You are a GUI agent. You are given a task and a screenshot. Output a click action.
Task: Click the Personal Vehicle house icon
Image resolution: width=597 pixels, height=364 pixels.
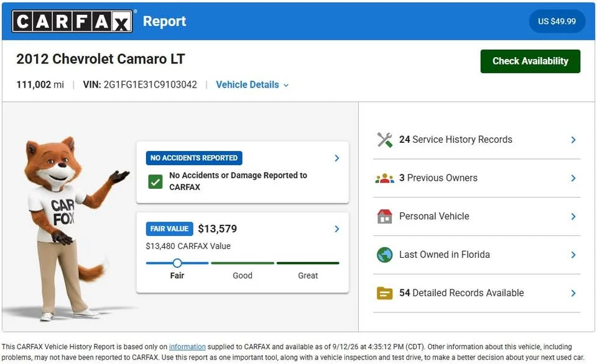384,216
